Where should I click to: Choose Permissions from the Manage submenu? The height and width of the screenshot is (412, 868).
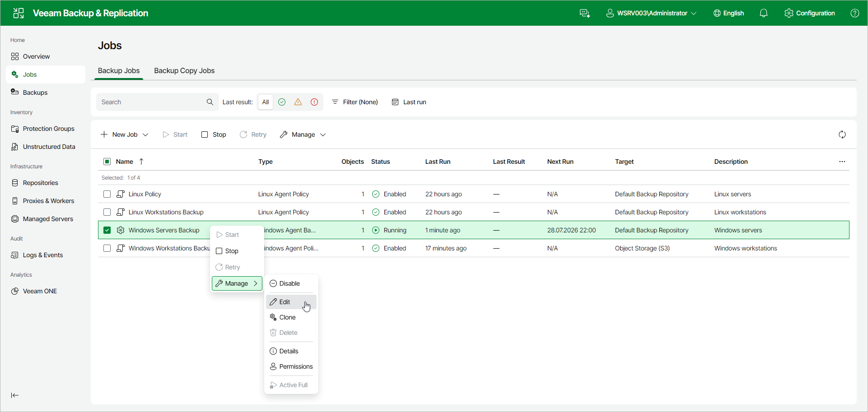[x=291, y=366]
